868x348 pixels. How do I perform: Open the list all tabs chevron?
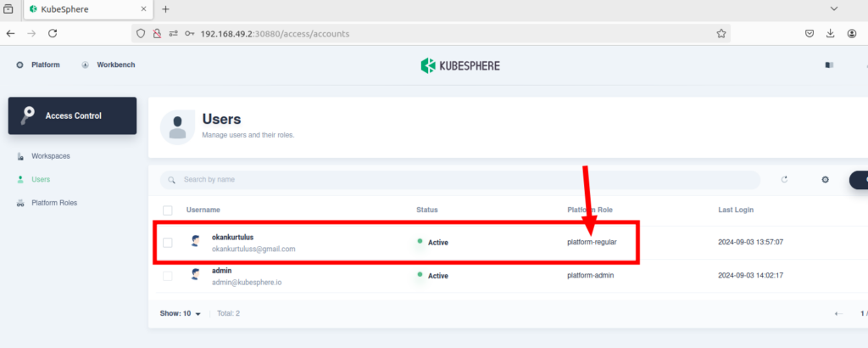[x=834, y=8]
